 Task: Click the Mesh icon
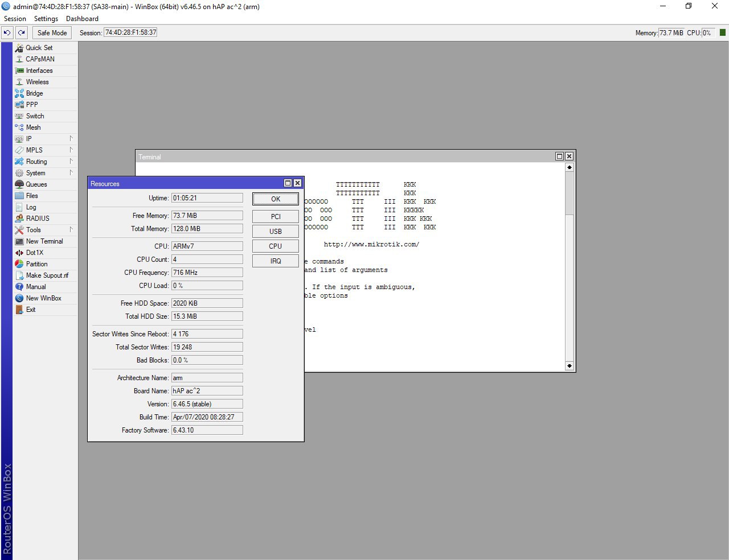(x=19, y=127)
